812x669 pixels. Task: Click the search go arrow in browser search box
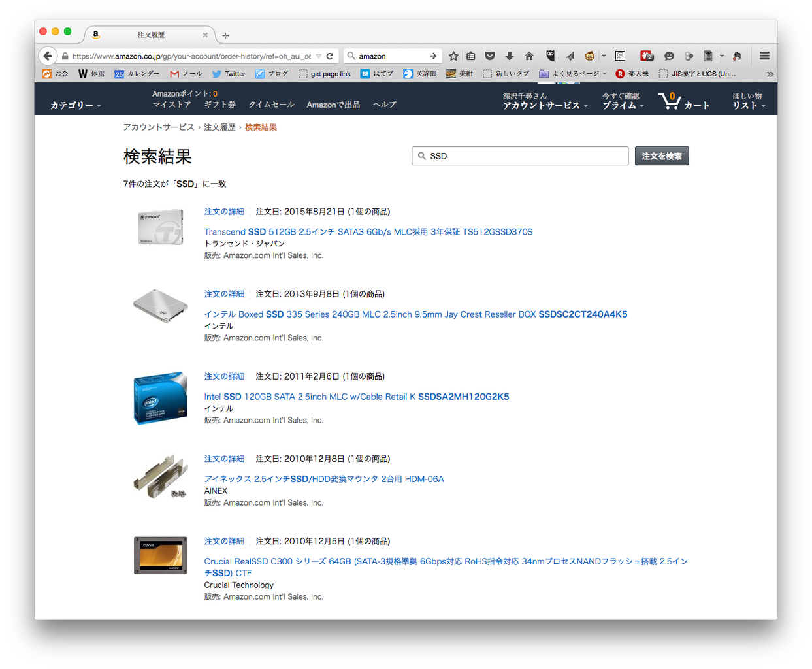tap(433, 56)
